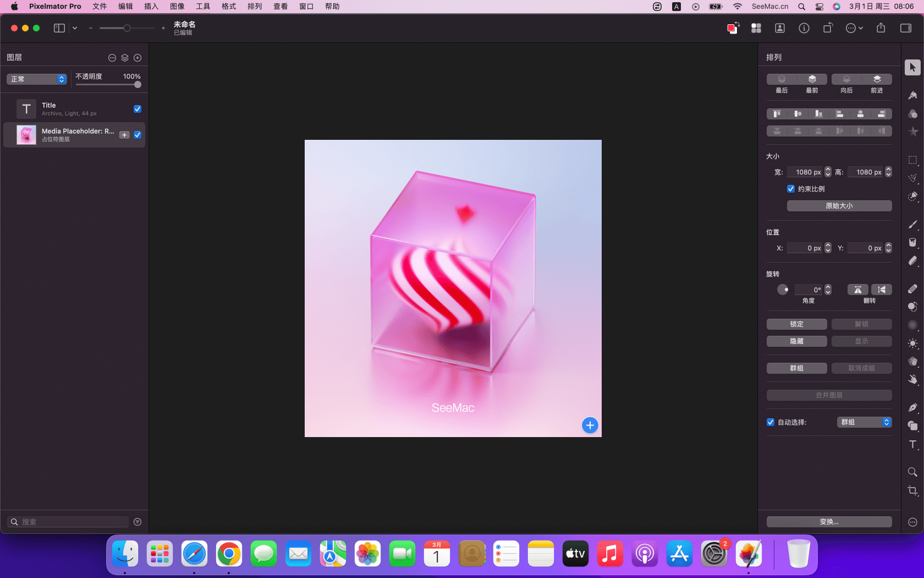Click the layers stack icon in Layers panel
The height and width of the screenshot is (578, 924).
point(125,58)
